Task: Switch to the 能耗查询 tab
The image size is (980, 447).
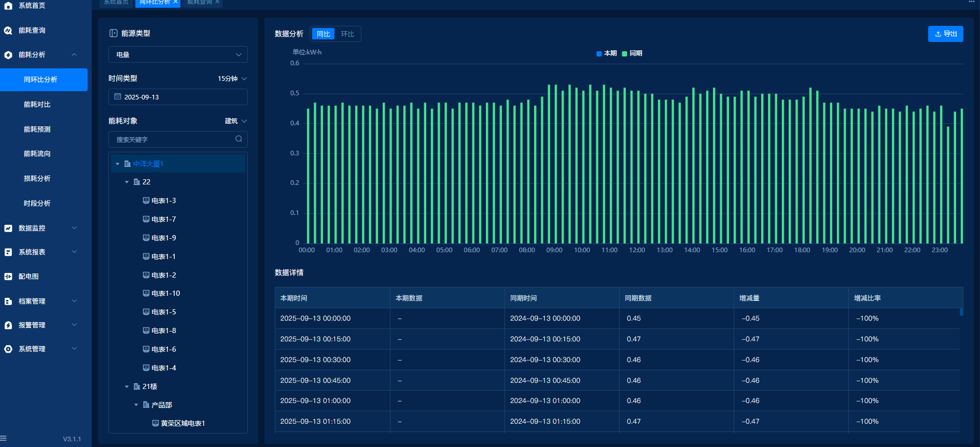Action: pyautogui.click(x=200, y=3)
